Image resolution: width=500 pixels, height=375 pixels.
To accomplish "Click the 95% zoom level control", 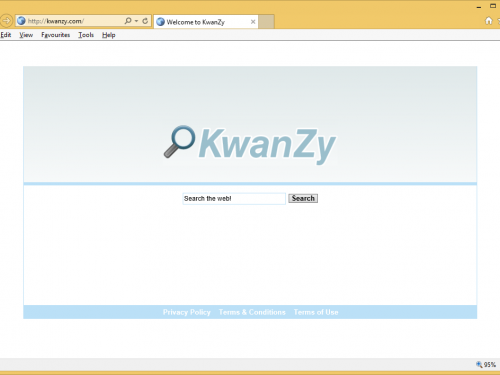I will coord(486,365).
